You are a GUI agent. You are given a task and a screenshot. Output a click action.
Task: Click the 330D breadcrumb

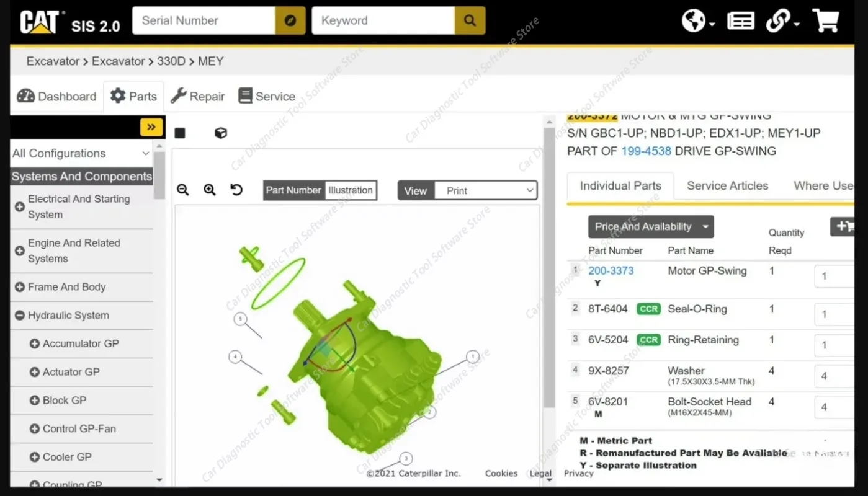[172, 61]
